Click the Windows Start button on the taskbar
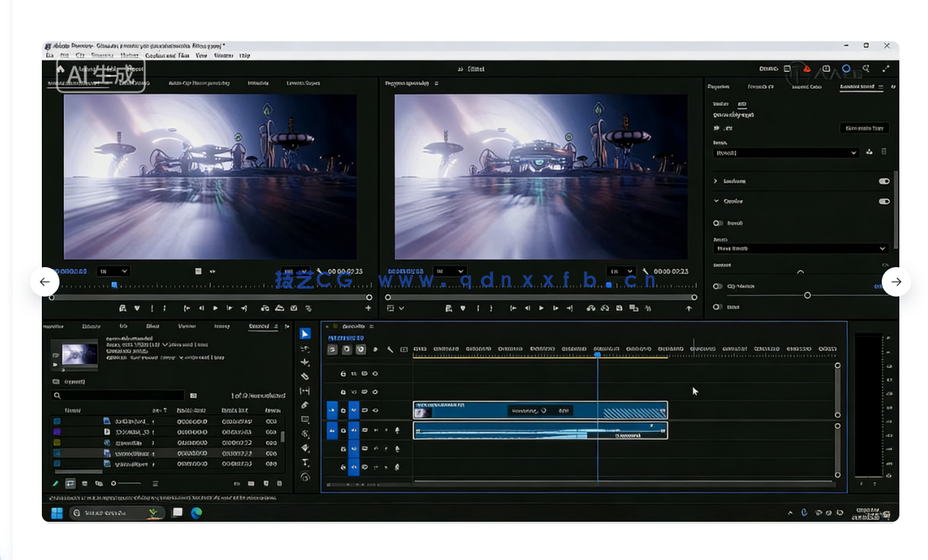928x560 pixels. [57, 513]
